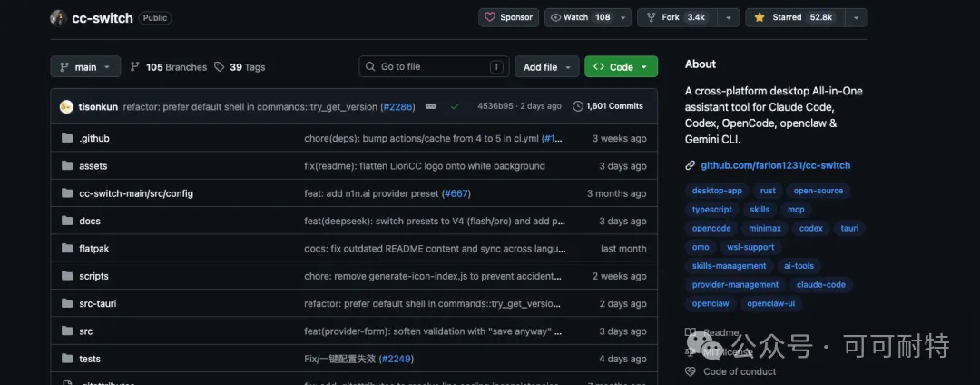Viewport: 980px width, 385px height.
Task: Open the scripts folder
Action: [93, 276]
